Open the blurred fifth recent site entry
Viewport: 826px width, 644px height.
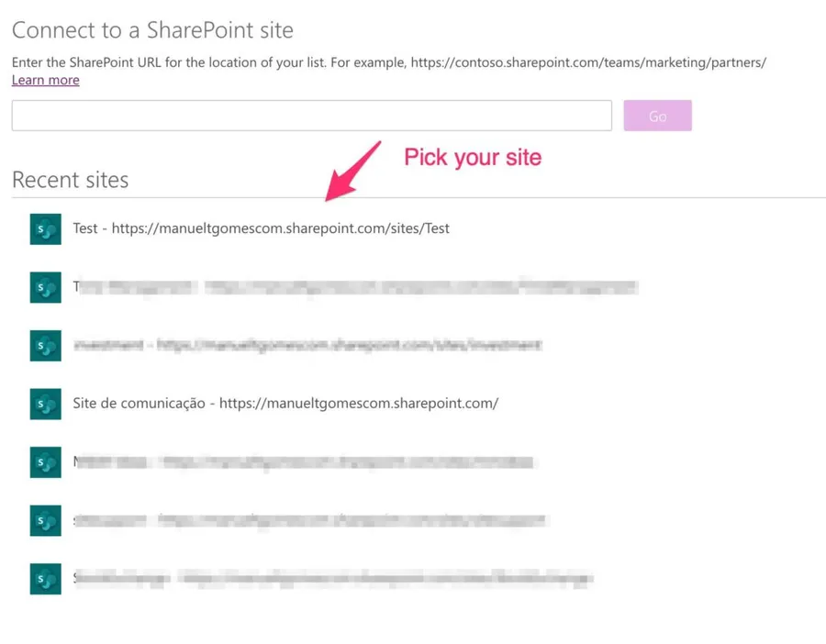pyautogui.click(x=303, y=462)
